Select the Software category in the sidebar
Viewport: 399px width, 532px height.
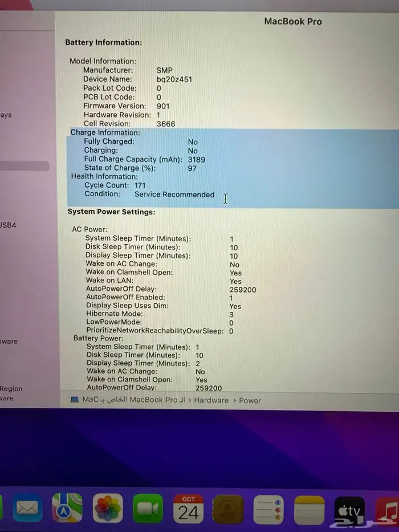pos(9,342)
